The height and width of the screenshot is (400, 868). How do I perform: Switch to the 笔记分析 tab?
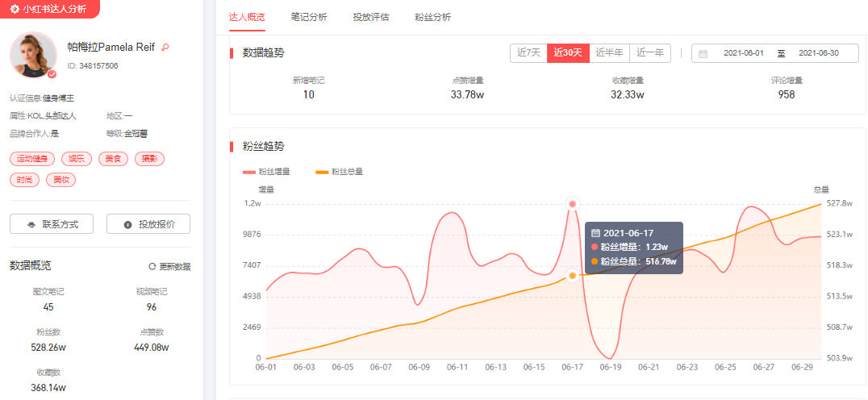[x=309, y=17]
